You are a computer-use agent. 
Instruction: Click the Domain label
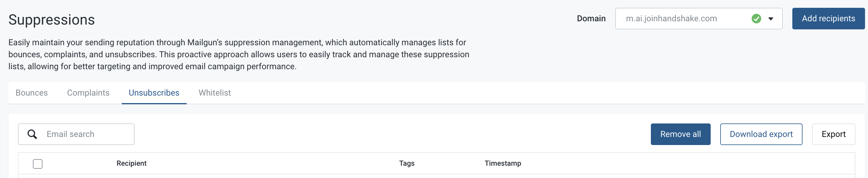pyautogui.click(x=591, y=19)
